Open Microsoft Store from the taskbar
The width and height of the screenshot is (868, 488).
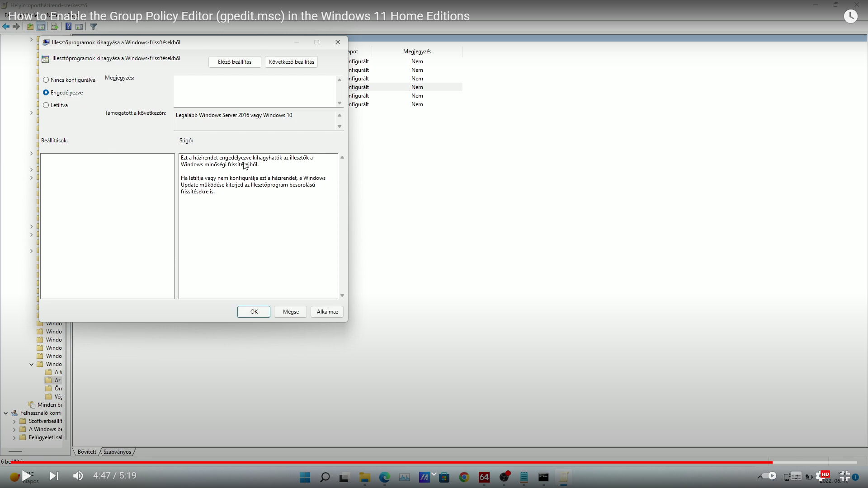[444, 477]
